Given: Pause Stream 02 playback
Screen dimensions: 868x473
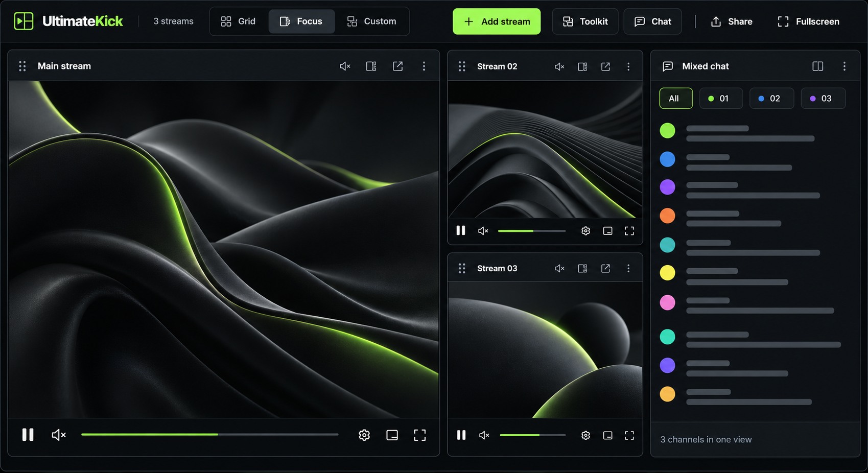Looking at the screenshot, I should point(461,230).
